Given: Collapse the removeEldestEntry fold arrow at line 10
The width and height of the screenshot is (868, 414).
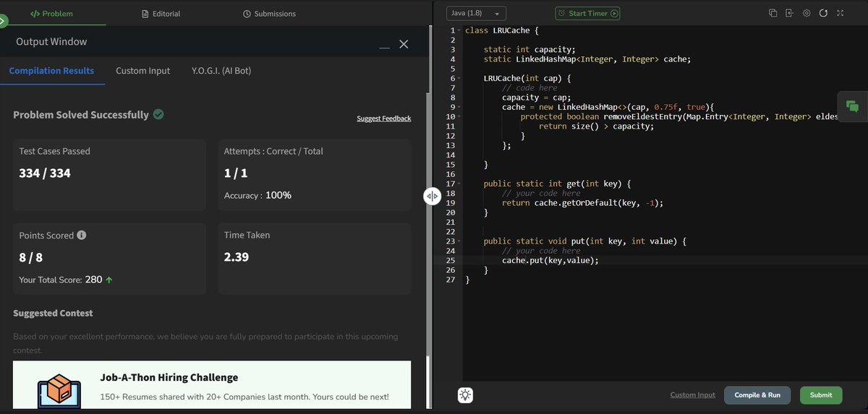Looking at the screenshot, I should 459,116.
